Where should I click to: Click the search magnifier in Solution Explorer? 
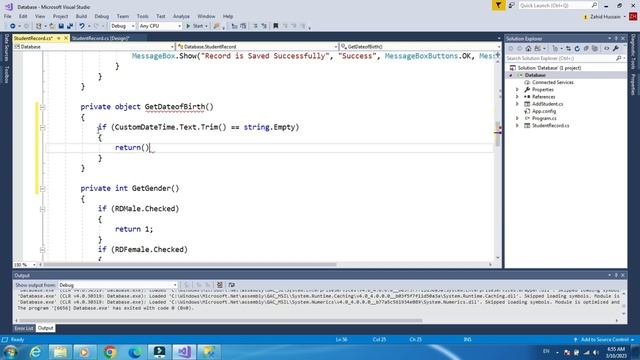pos(619,58)
